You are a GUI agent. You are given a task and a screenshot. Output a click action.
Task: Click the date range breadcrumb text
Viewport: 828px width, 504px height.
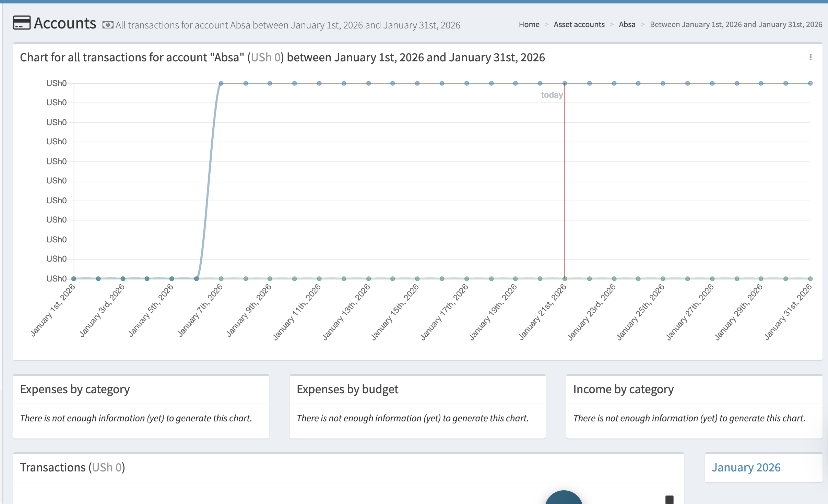tap(736, 25)
